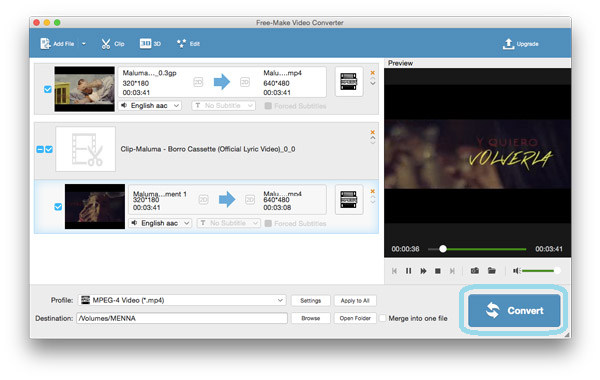Open the 3D settings tool
Screen dimensions: 600x380
(x=150, y=44)
